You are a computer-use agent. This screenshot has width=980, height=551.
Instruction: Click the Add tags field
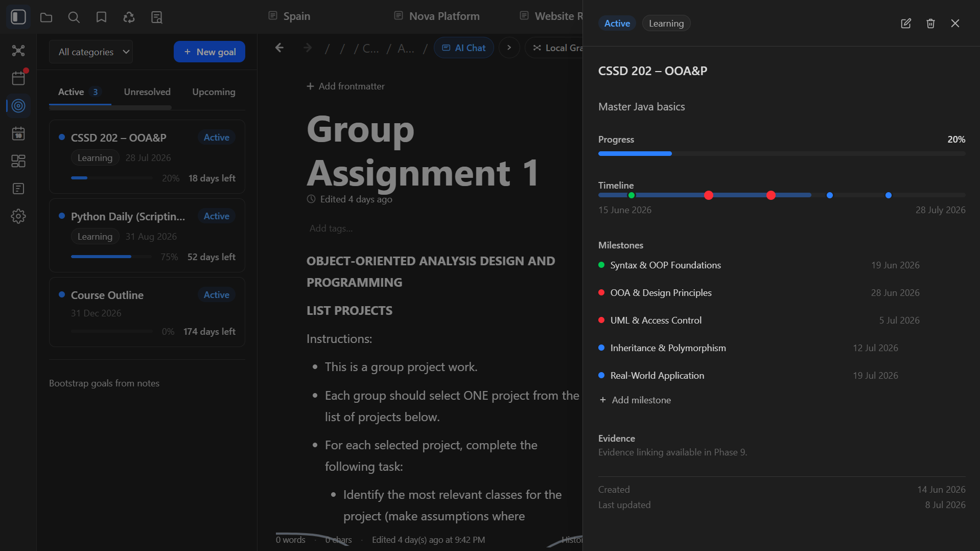[331, 228]
